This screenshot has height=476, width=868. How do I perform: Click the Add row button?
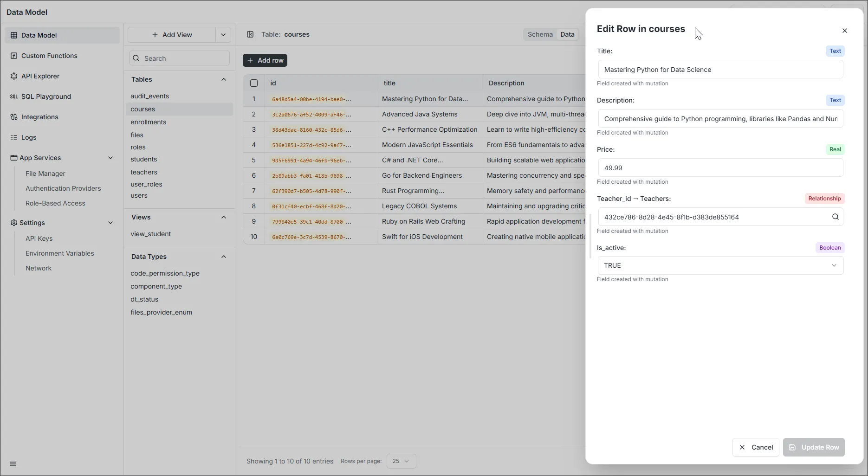pyautogui.click(x=265, y=60)
